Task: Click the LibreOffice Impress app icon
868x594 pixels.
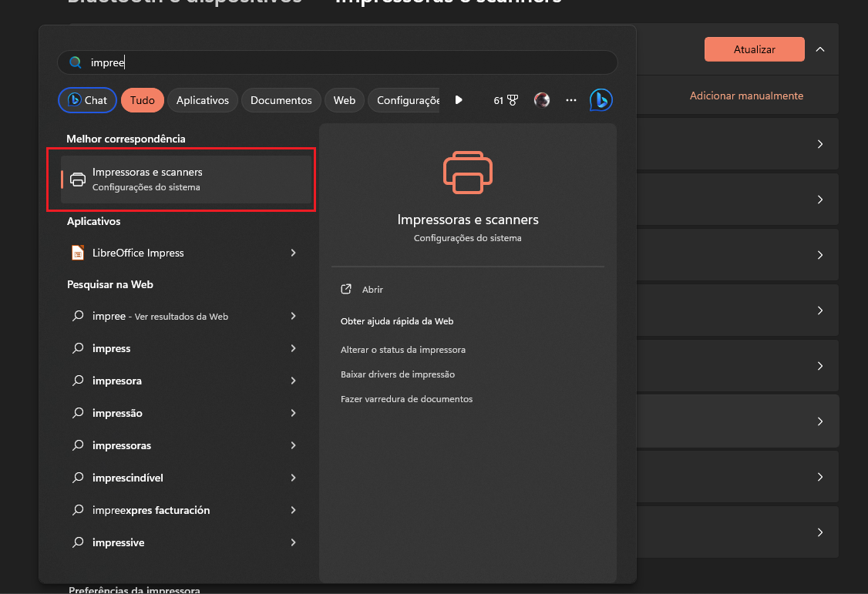Action: point(78,253)
